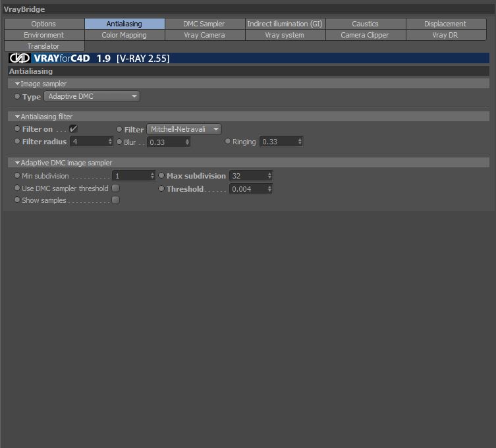Screen dimensions: 496x448
Task: Click the VrayBridge panel title
Action: click(x=24, y=9)
